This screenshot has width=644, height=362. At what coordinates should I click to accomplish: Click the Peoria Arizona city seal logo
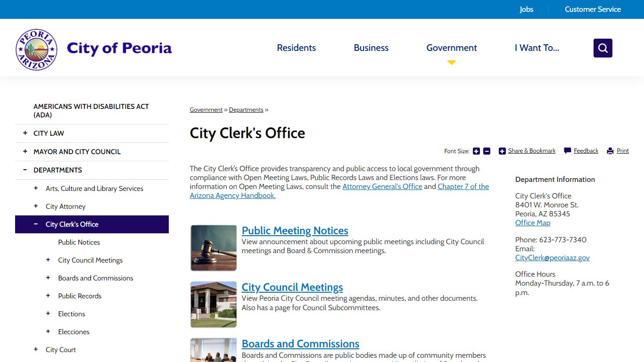pyautogui.click(x=36, y=49)
